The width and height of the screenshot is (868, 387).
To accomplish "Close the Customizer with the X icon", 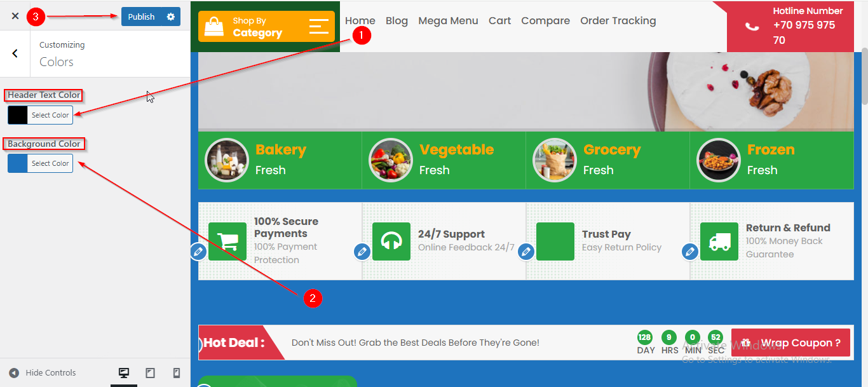I will click(15, 17).
